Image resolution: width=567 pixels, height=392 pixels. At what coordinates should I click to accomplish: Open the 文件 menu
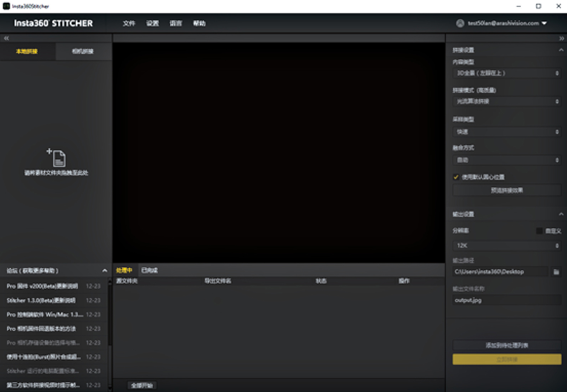129,23
